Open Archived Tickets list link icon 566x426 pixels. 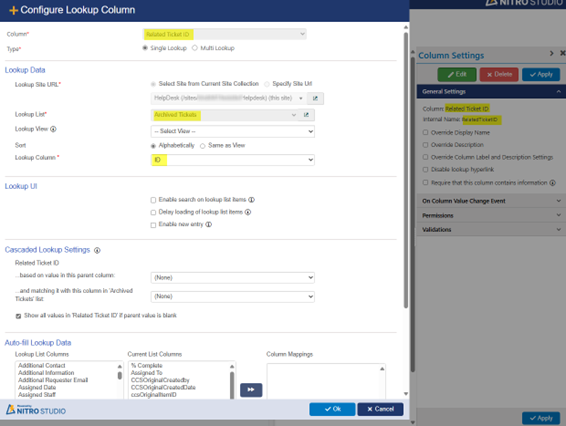(x=306, y=115)
